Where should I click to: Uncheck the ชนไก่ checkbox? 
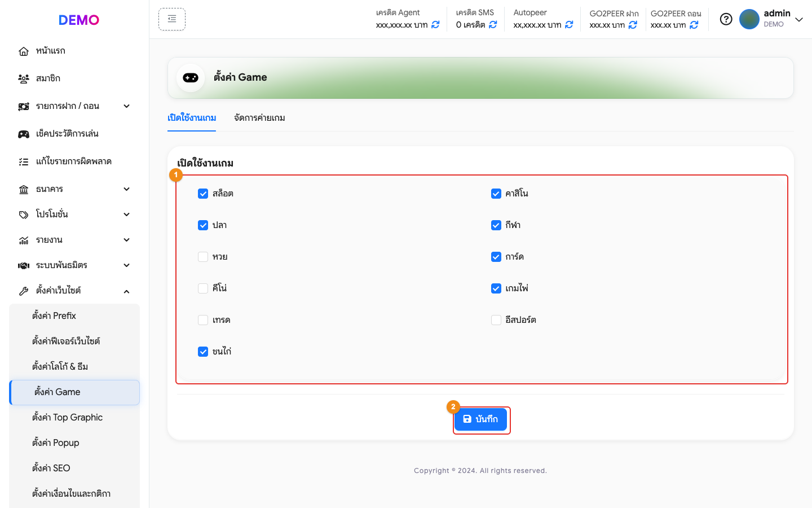203,352
